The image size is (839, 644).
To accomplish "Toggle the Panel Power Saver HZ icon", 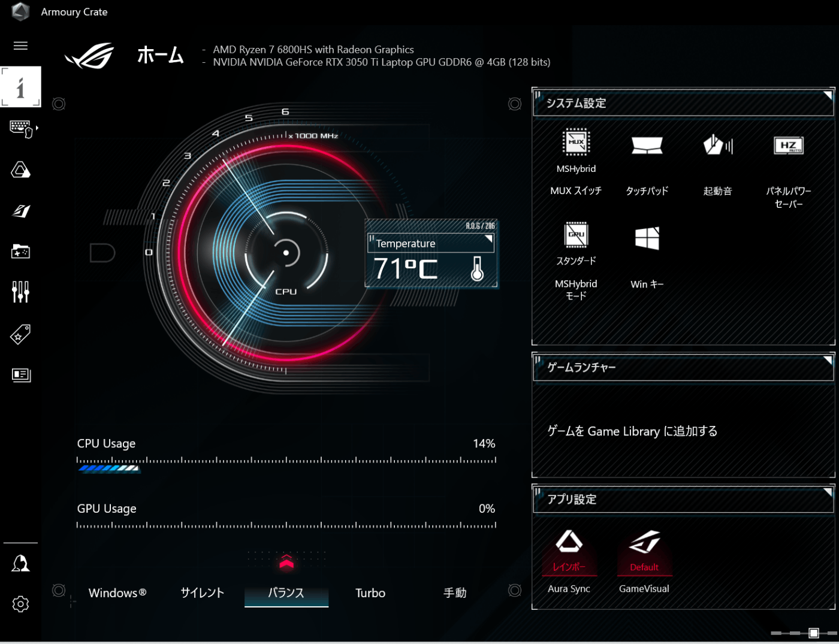I will pos(789,146).
